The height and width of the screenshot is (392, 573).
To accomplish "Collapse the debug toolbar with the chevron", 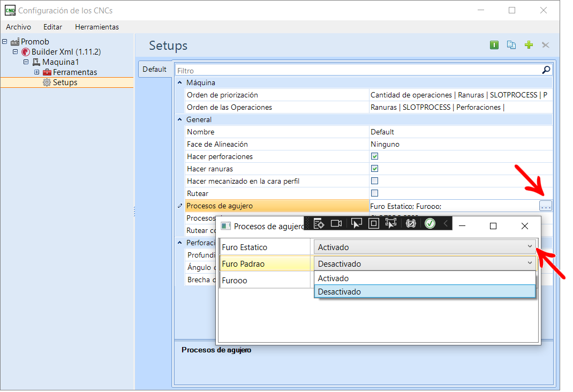I will pos(446,223).
